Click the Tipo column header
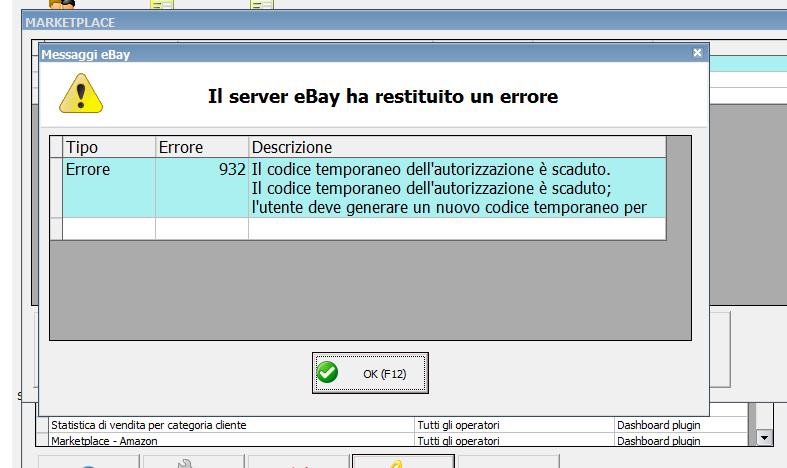 (x=109, y=147)
